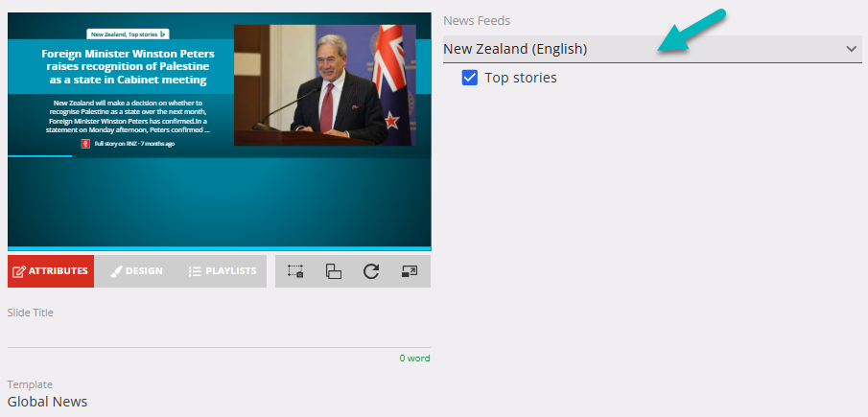Expand the News Feeds dropdown chevron
This screenshot has height=417, width=868.
851,49
